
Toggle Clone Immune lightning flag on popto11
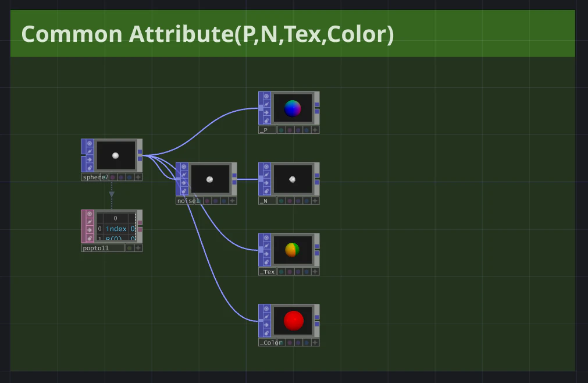pos(89,222)
